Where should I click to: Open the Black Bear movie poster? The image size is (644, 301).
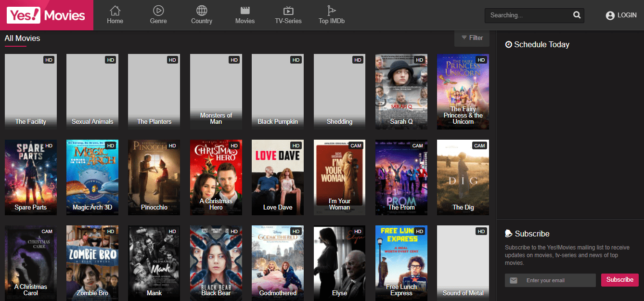click(x=216, y=263)
